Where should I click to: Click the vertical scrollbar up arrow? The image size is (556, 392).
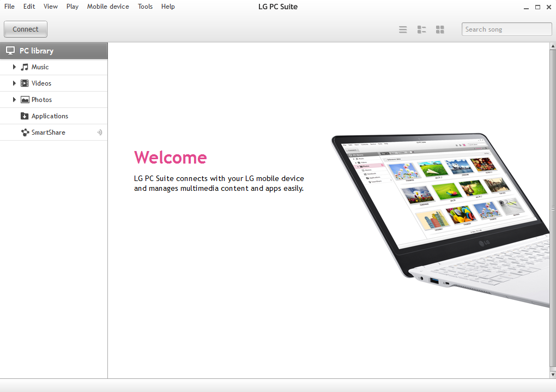point(553,46)
